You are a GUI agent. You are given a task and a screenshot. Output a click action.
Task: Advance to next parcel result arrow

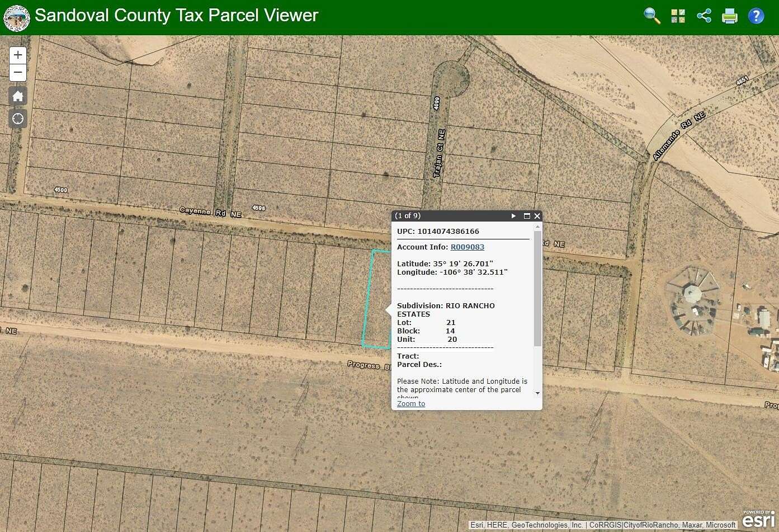(x=513, y=215)
